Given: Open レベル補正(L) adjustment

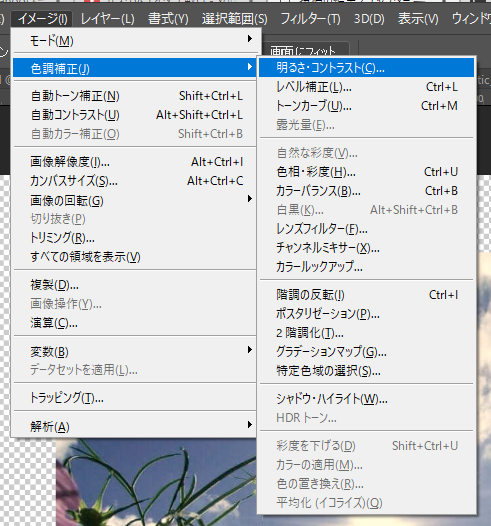Looking at the screenshot, I should coord(366,87).
